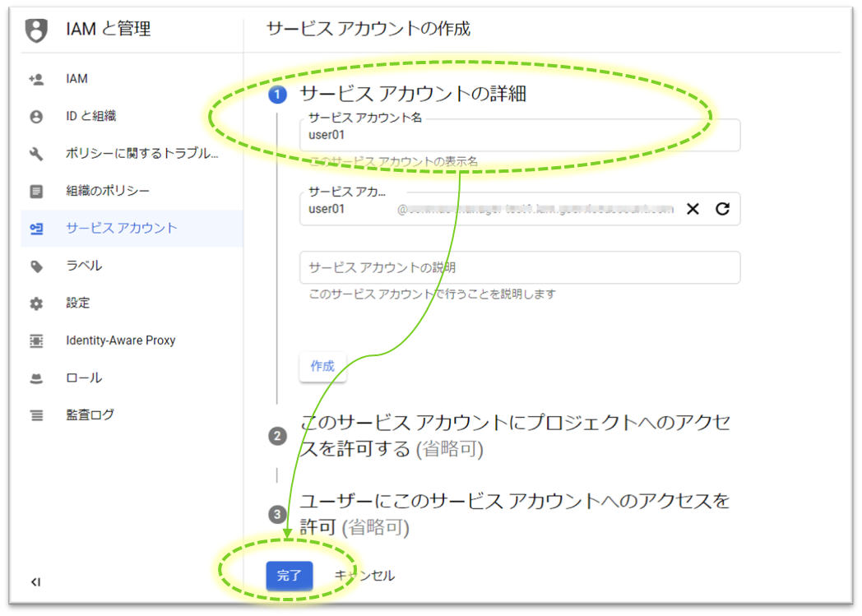Click the 監査ログ list icon

coord(35,415)
